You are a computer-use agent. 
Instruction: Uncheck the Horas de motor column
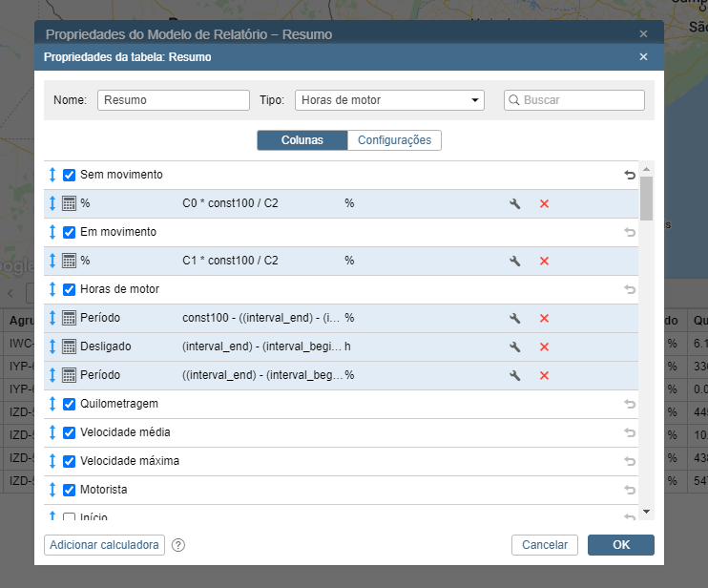point(69,289)
